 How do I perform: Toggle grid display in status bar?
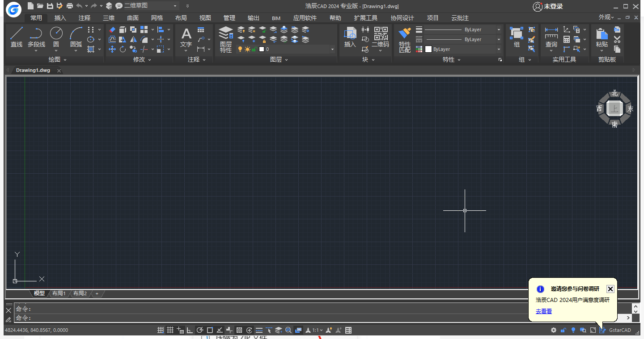pyautogui.click(x=170, y=331)
